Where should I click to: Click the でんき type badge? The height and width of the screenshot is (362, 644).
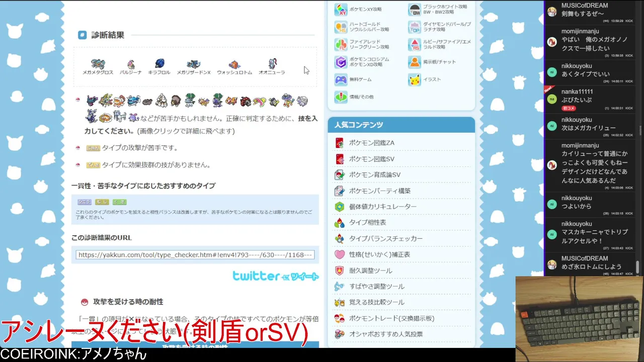(x=93, y=165)
